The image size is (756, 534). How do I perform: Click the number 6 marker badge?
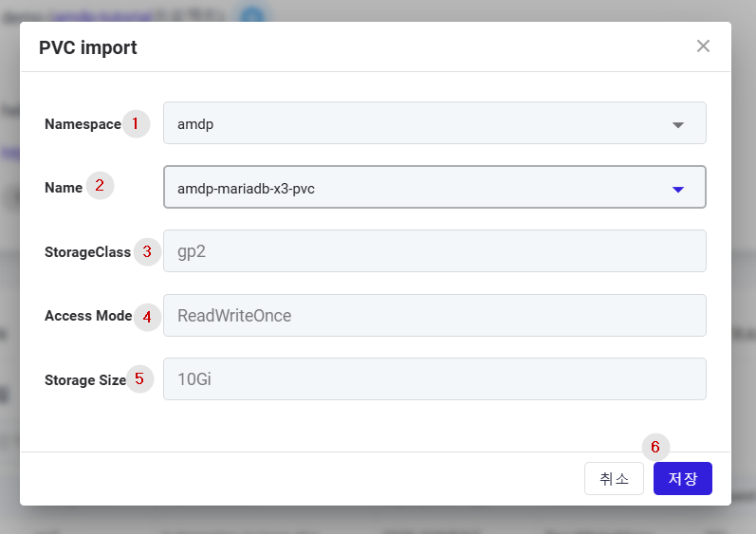(x=655, y=448)
